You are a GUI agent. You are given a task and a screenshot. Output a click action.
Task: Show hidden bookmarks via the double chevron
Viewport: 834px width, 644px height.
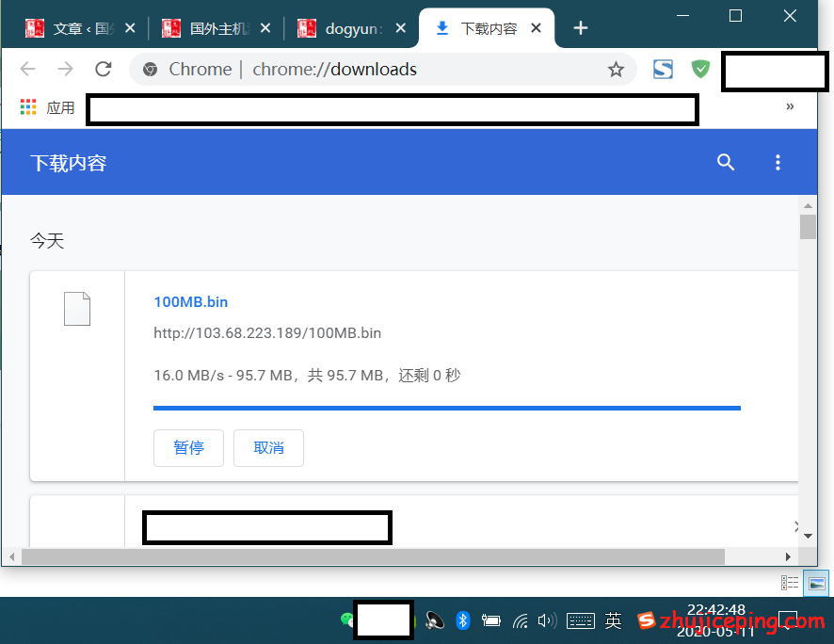pos(790,106)
